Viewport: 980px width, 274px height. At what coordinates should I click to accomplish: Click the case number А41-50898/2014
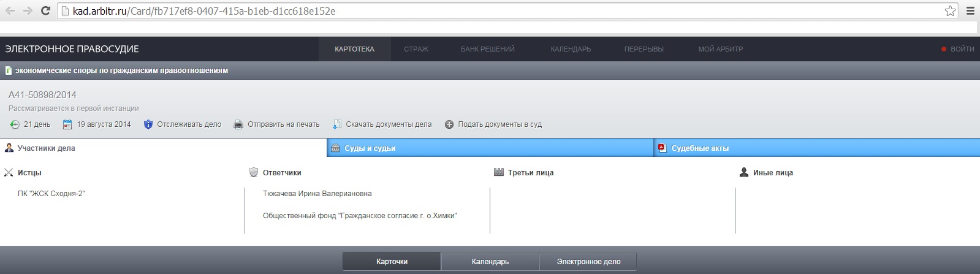pyautogui.click(x=42, y=95)
